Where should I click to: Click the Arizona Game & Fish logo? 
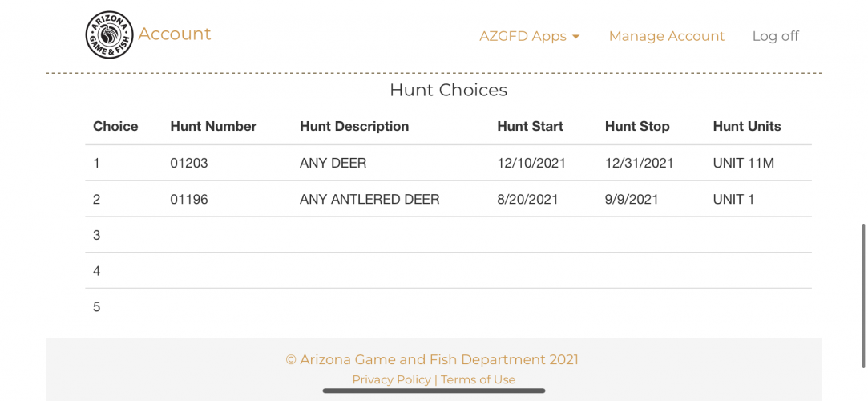tap(110, 35)
